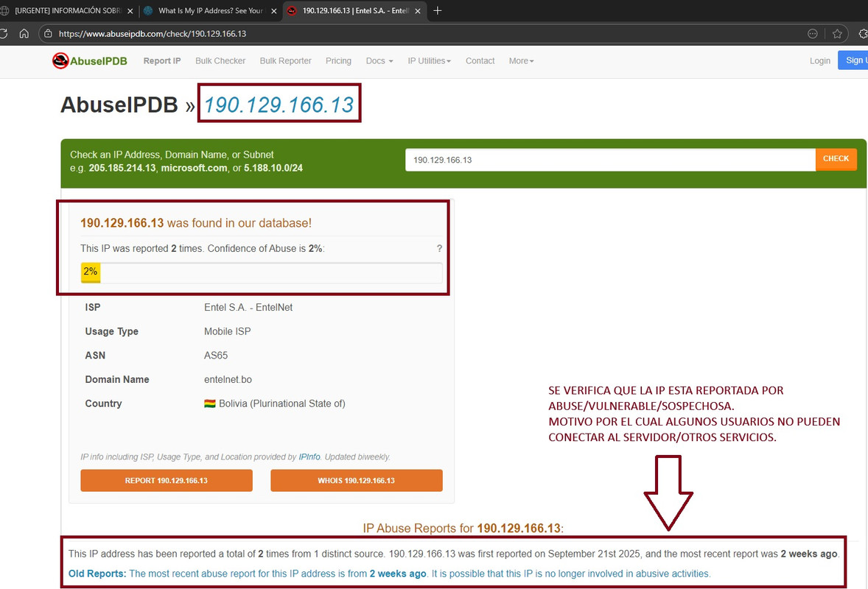Image resolution: width=868 pixels, height=589 pixels.
Task: Click the Country row label
Action: [103, 403]
